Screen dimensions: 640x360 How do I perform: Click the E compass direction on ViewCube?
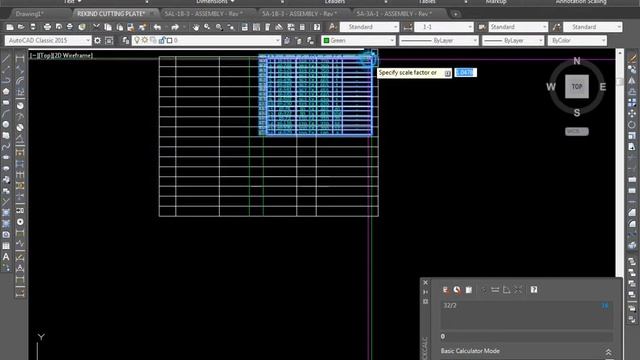602,87
